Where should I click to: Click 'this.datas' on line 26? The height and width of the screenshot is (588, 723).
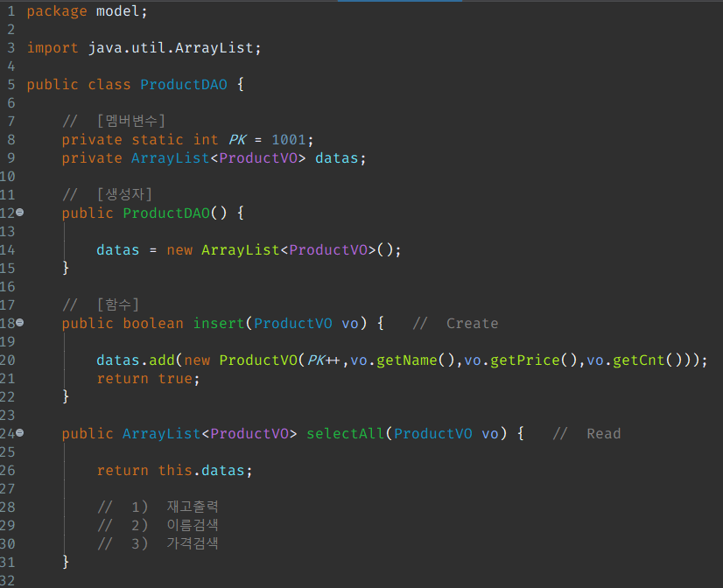tap(201, 470)
